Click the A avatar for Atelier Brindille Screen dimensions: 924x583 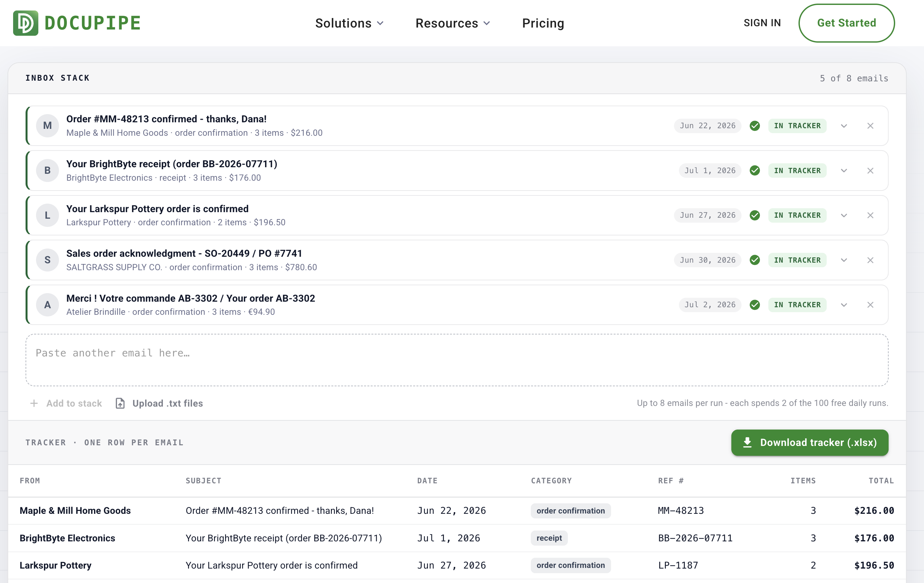48,305
